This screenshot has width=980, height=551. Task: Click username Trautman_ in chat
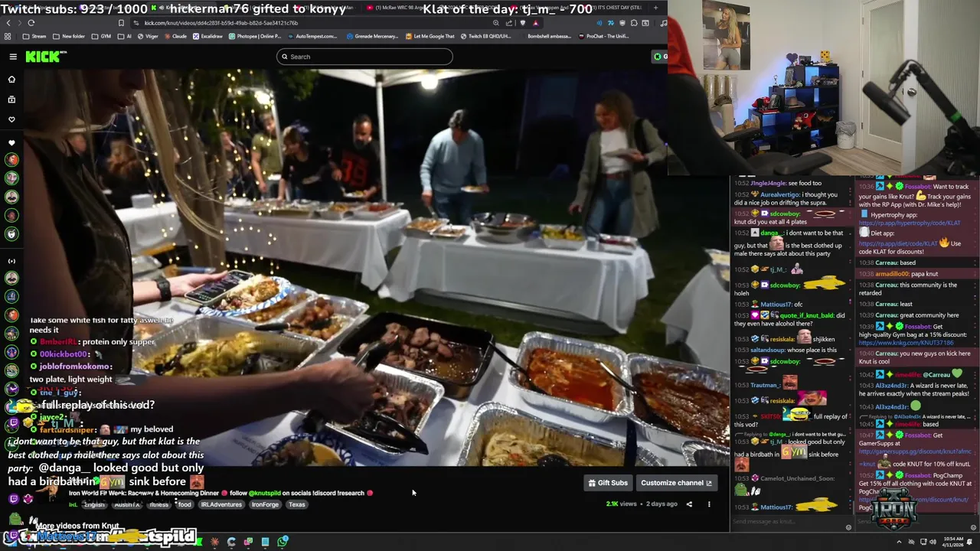(x=764, y=386)
